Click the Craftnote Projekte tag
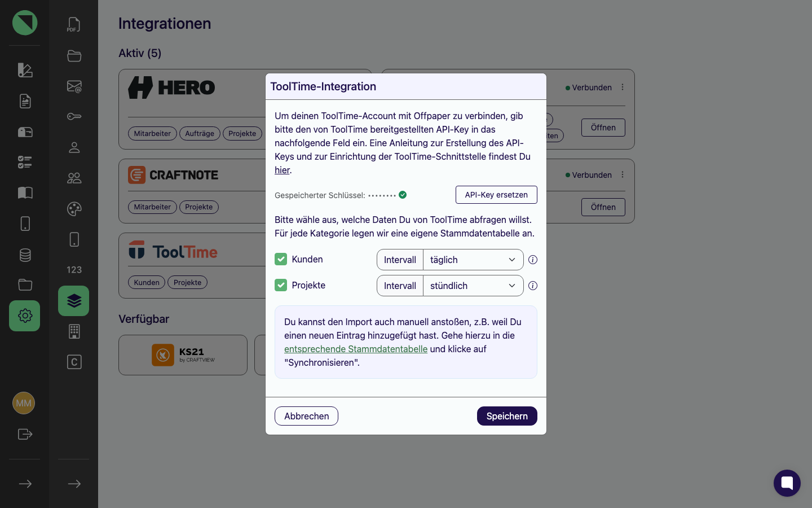The image size is (812, 508). point(199,207)
